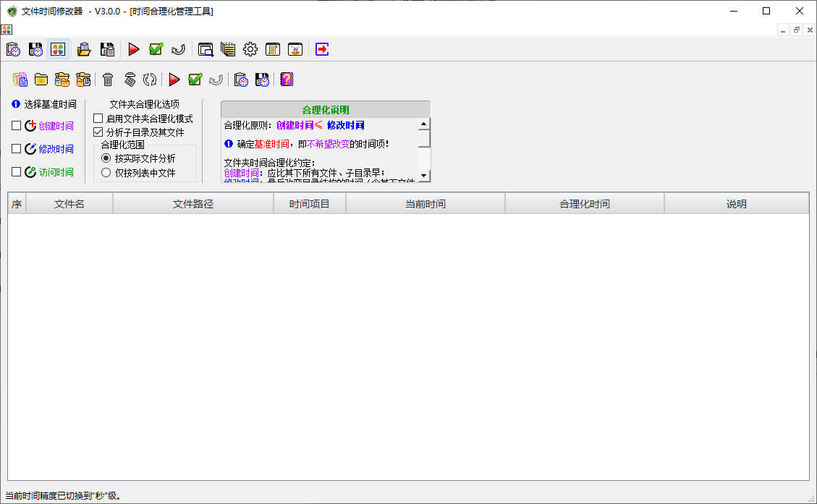The height and width of the screenshot is (504, 817).
Task: Restore the inner MDI child window
Action: coord(796,30)
